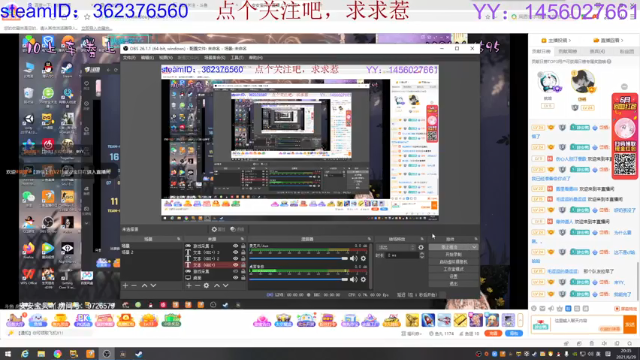
Task: Expand the arrow beside 停止推流 button
Action: 474,247
